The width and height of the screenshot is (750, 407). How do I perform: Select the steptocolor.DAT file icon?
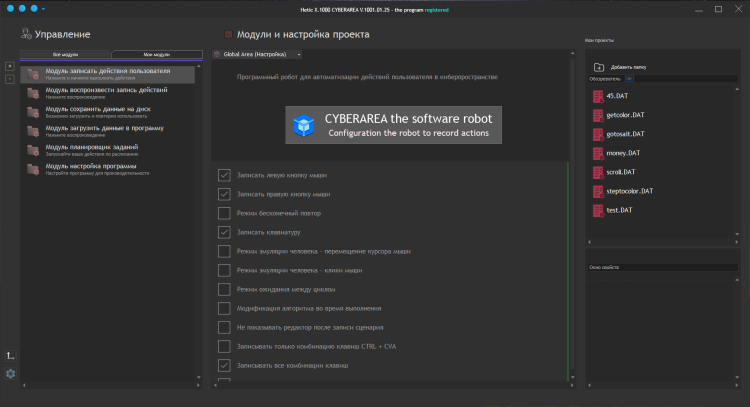point(598,191)
